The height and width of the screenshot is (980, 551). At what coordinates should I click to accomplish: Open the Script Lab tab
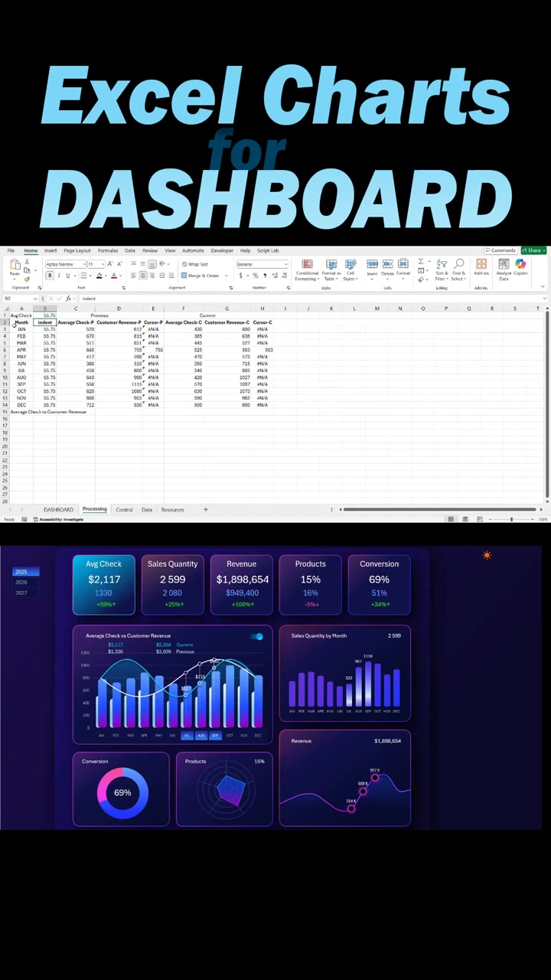point(268,250)
